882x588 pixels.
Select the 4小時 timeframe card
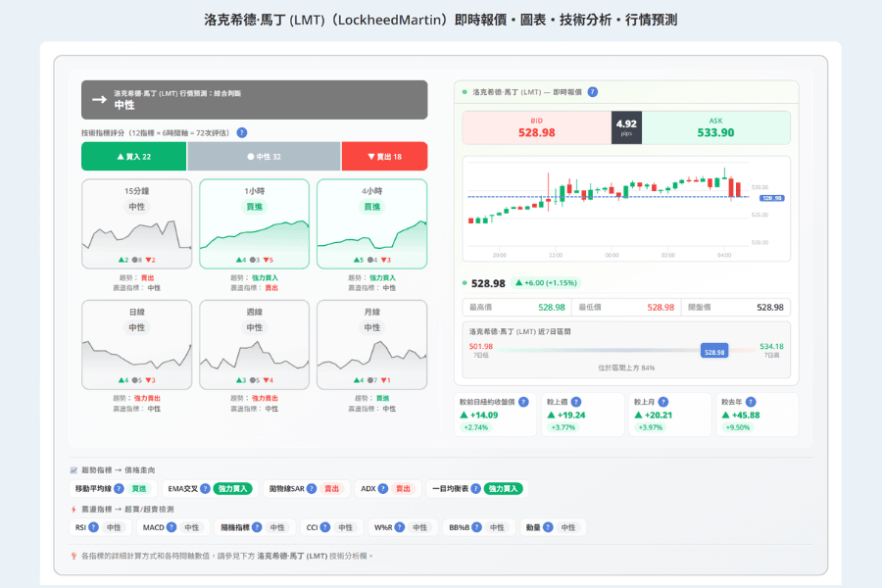click(x=371, y=224)
